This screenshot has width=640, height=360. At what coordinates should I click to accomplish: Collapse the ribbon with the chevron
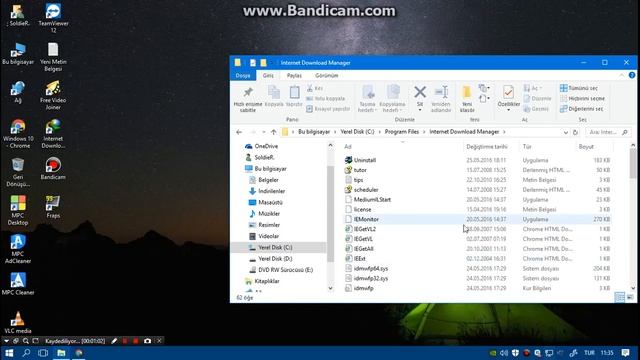(621, 75)
